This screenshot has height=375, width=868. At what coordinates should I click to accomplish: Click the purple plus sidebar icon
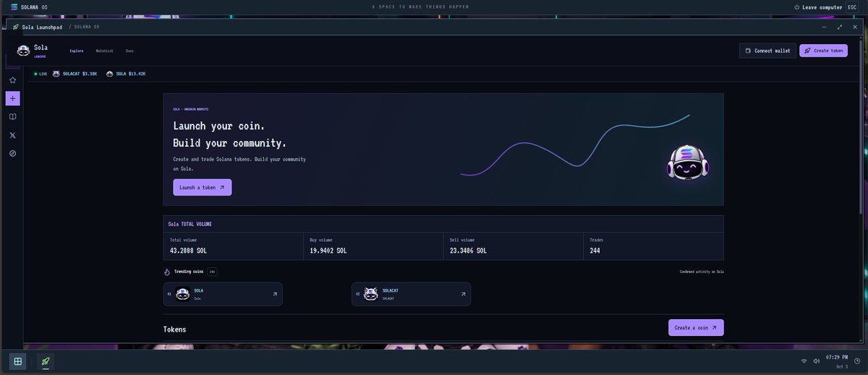(12, 98)
